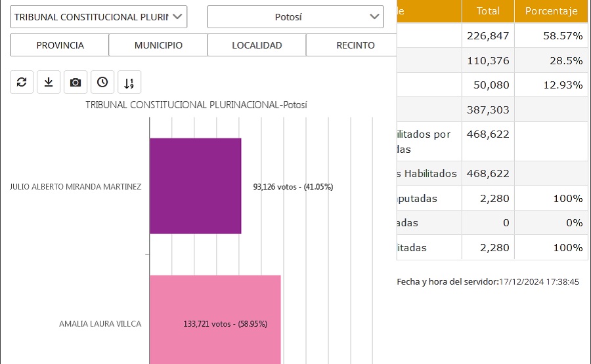Viewport: 591px width, 364px height.
Task: Open the Tribunal Constitucional Plurinacional dropdown
Action: [98, 17]
